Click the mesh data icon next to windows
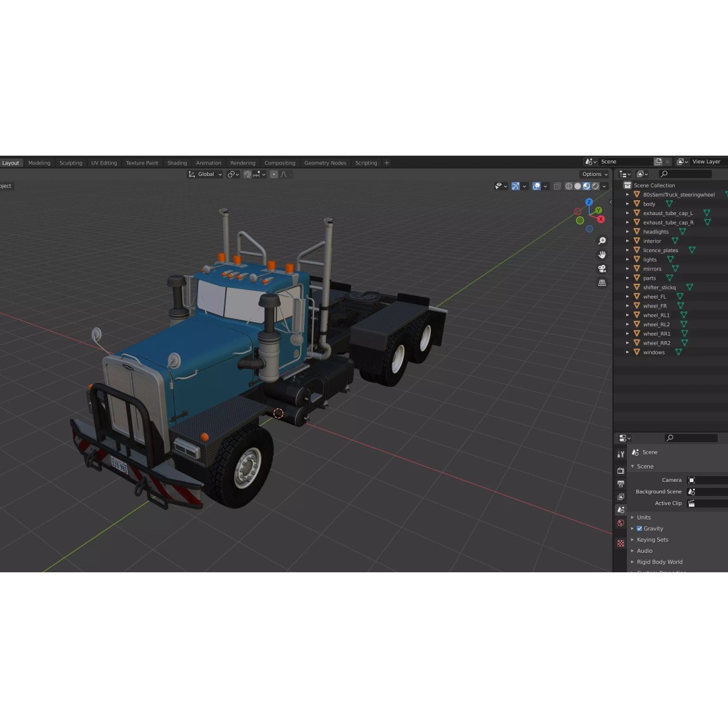The image size is (728, 728). 678,352
